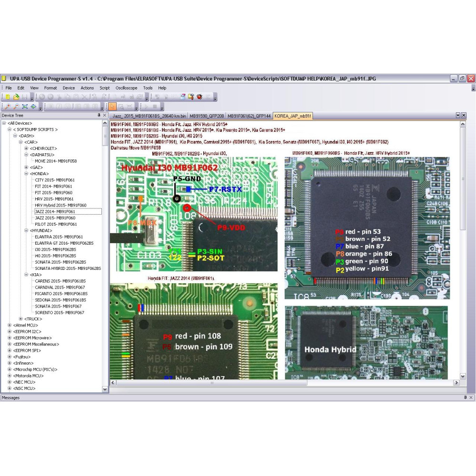Open the Device menu
Screen dimensions: 476x476
click(69, 88)
